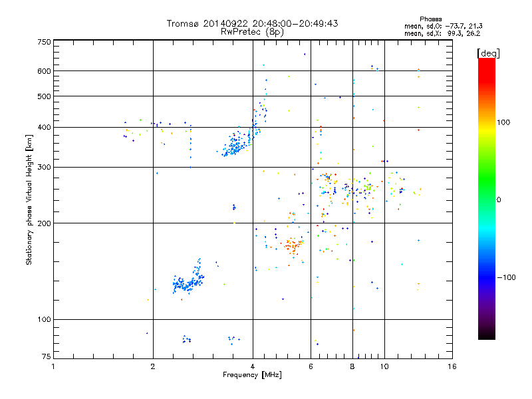This screenshot has width=532, height=399.
Task: Click the colorbar tick label '-100'
Action: (x=506, y=277)
